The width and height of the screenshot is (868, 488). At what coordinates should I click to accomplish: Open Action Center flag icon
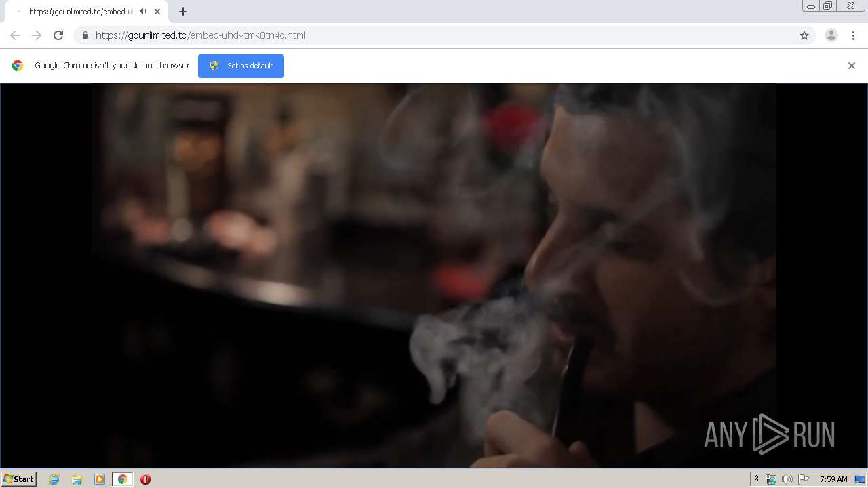(x=804, y=479)
